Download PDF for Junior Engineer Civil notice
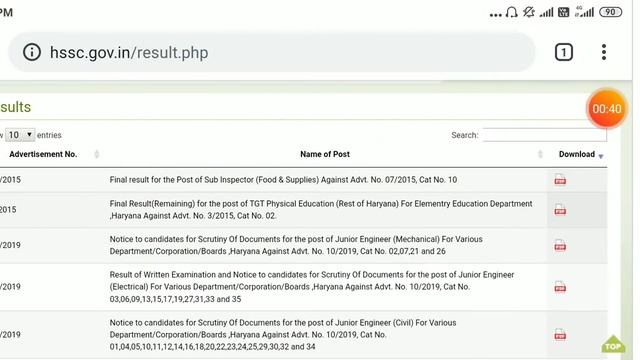The width and height of the screenshot is (640, 360). 560,335
